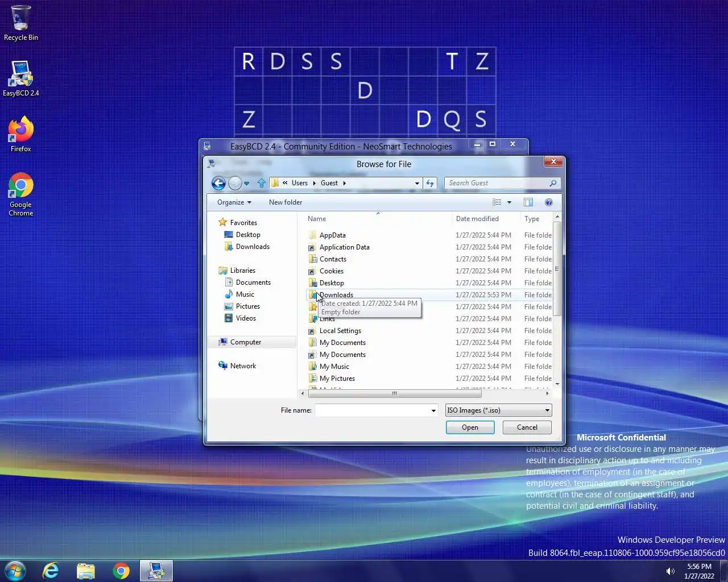The height and width of the screenshot is (582, 728).
Task: Select Favorites in navigation pane
Action: tap(238, 223)
